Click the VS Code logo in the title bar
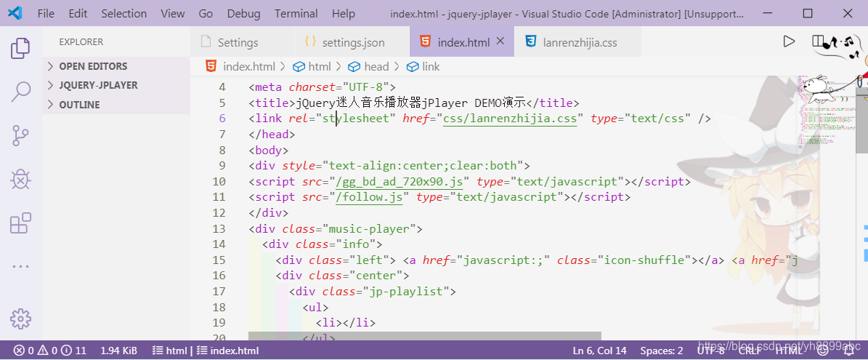Screen dimensions: 868x360 [x=15, y=13]
